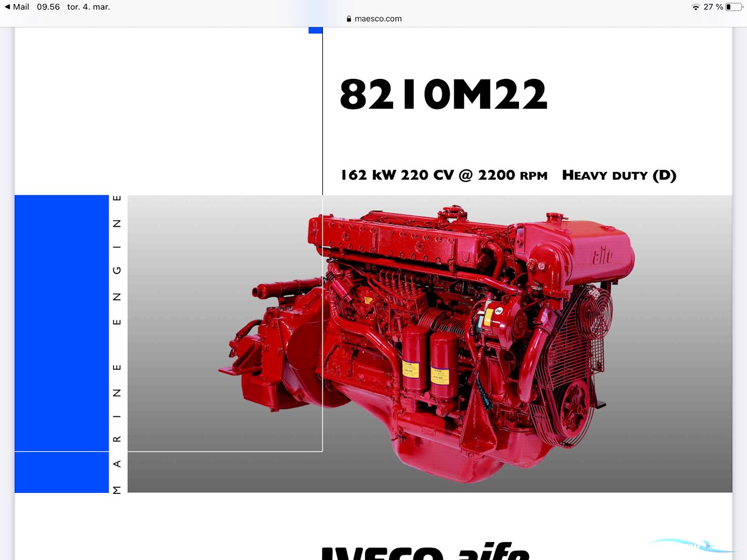This screenshot has width=747, height=560.
Task: Tap the vertical 'MARINE ENGINE' text
Action: [x=117, y=344]
